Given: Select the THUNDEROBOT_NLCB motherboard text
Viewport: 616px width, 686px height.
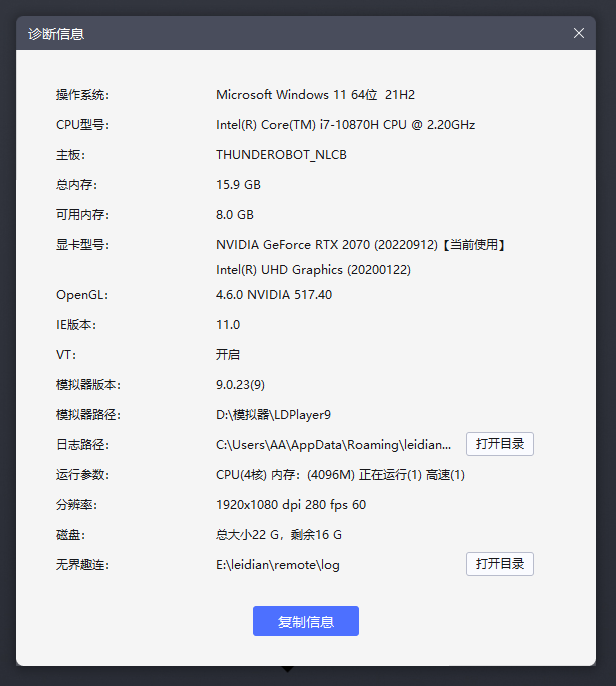Looking at the screenshot, I should coord(281,155).
